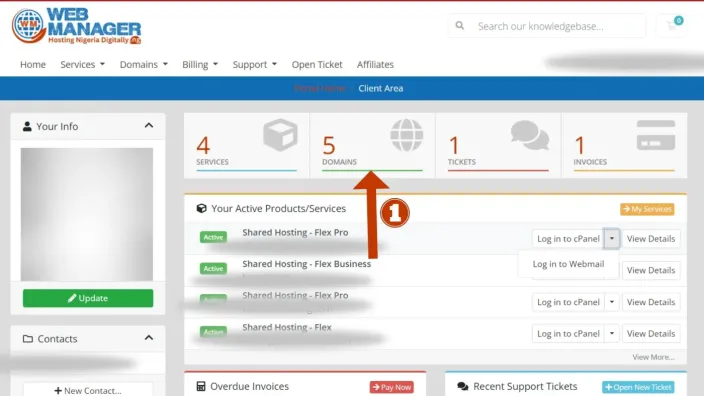Expand Shared Hosting - Flex cPanel dropdown arrow
704x396 pixels.
pos(612,334)
